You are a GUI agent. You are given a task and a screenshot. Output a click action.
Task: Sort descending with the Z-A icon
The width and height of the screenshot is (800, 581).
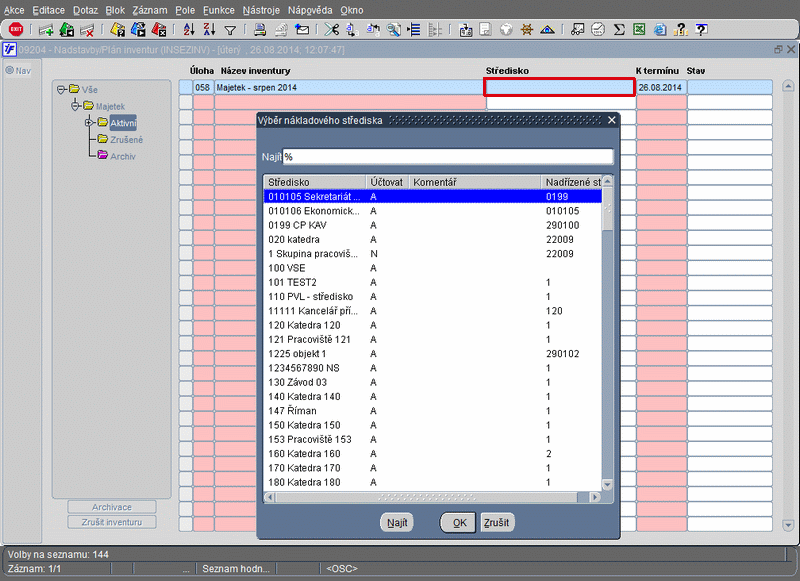[209, 30]
